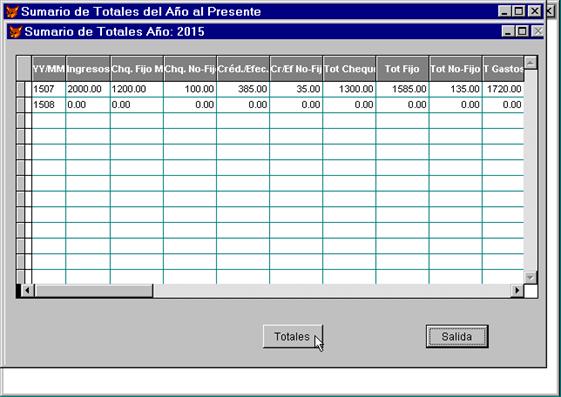561x397 pixels.
Task: Minimize the Sumario de Totales Año: 2015 window
Action: pos(508,31)
